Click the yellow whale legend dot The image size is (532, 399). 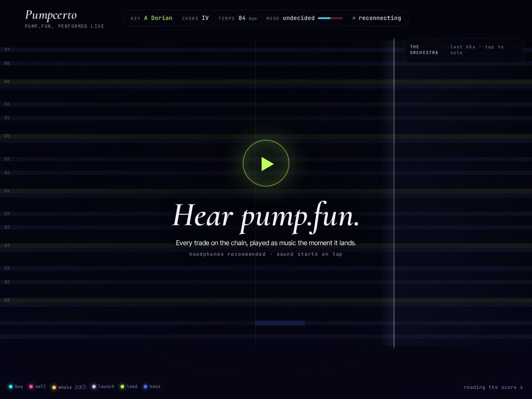[x=54, y=387]
